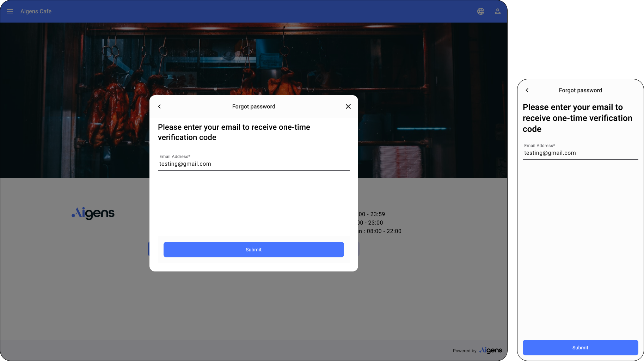Viewport: 644px width, 361px height.
Task: Click the Aigens Cafe header title
Action: coord(36,11)
